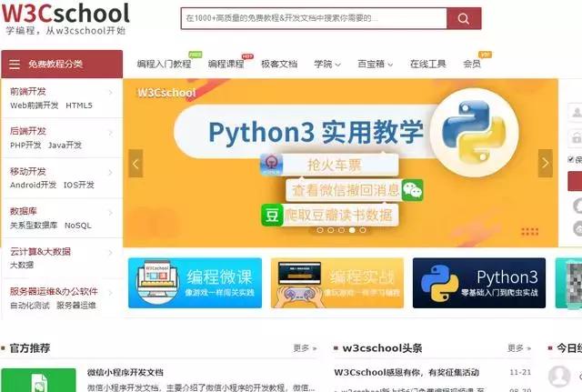The width and height of the screenshot is (582, 392).
Task: Click the monitor illustration on 编程微课 card
Action: tap(156, 283)
